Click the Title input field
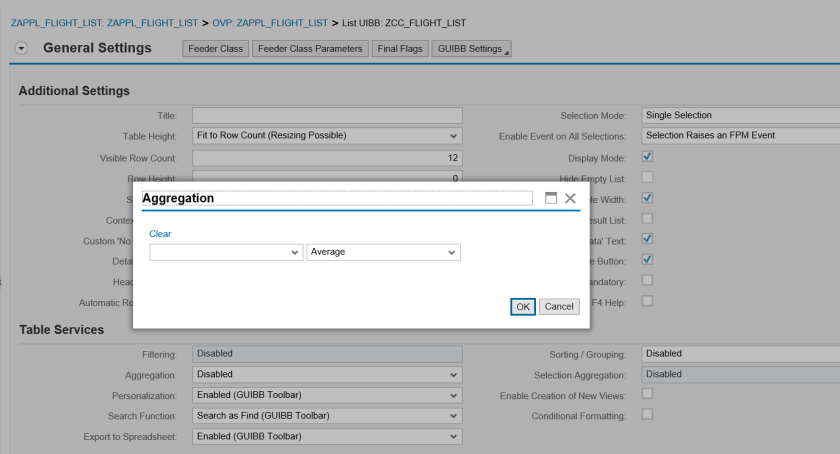The height and width of the screenshot is (454, 840). 327,116
